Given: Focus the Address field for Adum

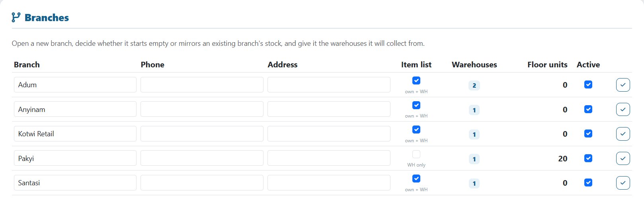Looking at the screenshot, I should pyautogui.click(x=329, y=85).
